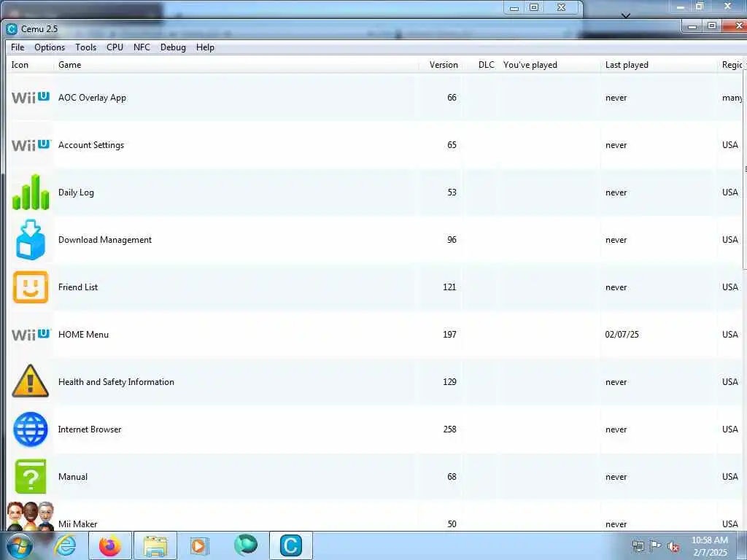This screenshot has height=560, width=747.
Task: Click the Cemu taskbar button
Action: coord(291,545)
